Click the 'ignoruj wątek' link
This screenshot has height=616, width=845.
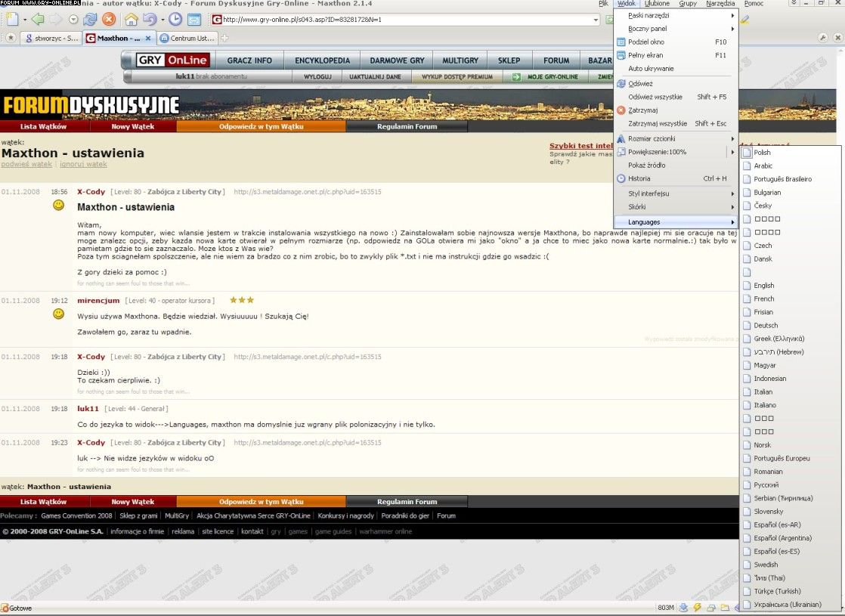(84, 164)
